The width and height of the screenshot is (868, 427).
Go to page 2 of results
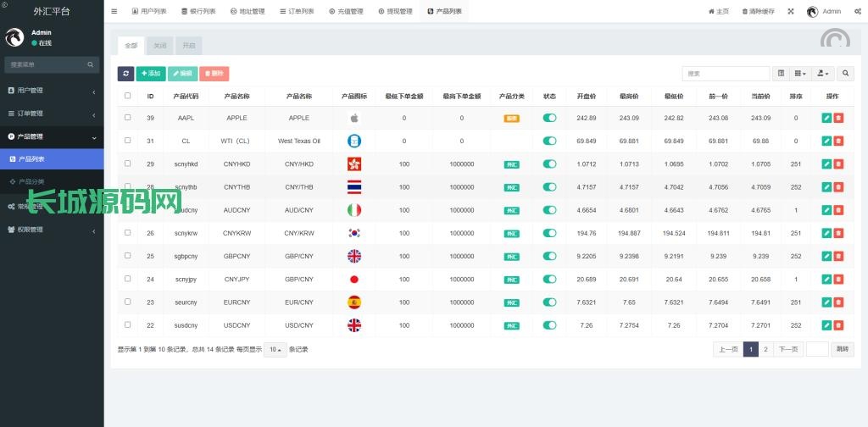(765, 349)
